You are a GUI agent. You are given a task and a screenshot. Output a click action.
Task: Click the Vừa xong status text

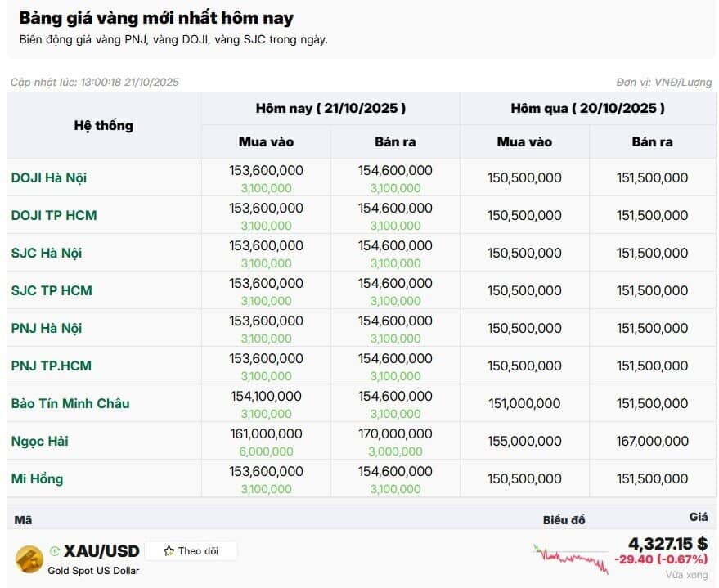point(687,575)
